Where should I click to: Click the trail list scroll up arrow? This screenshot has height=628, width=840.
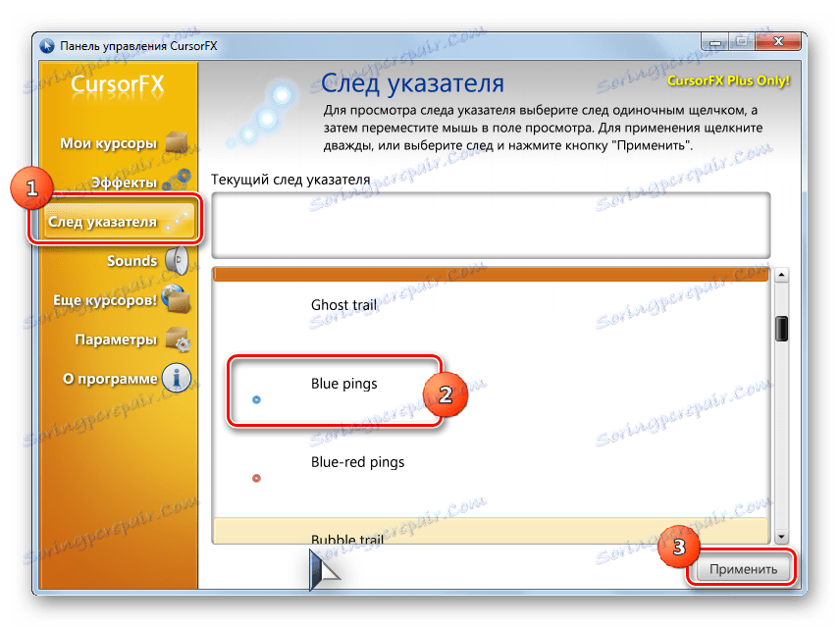(x=781, y=276)
